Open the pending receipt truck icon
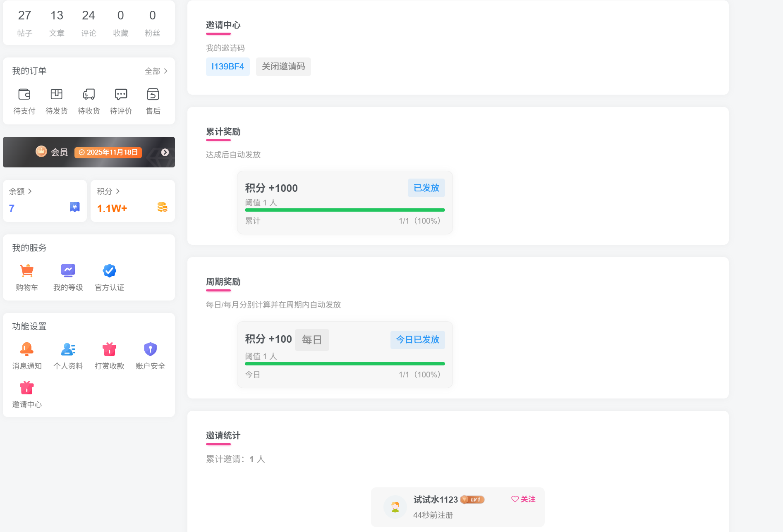783x532 pixels. pyautogui.click(x=89, y=95)
